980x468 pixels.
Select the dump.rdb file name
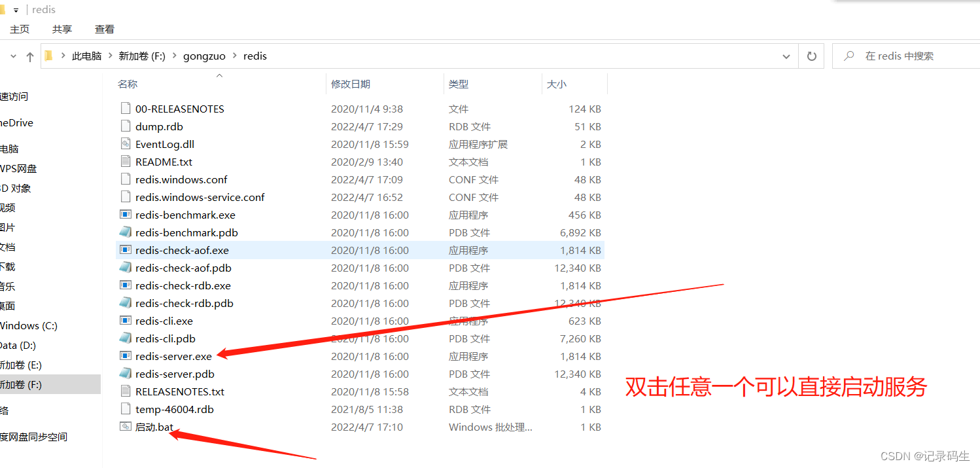click(x=159, y=126)
